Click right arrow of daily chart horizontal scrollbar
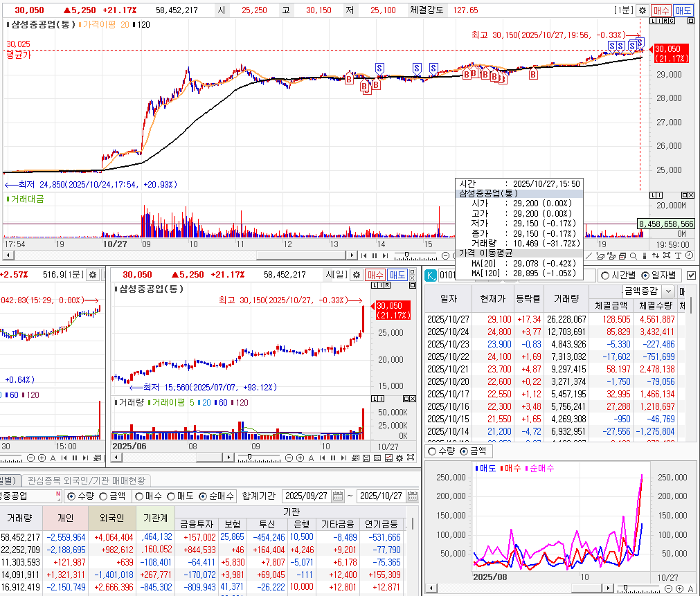700x596 pixels. [228, 458]
